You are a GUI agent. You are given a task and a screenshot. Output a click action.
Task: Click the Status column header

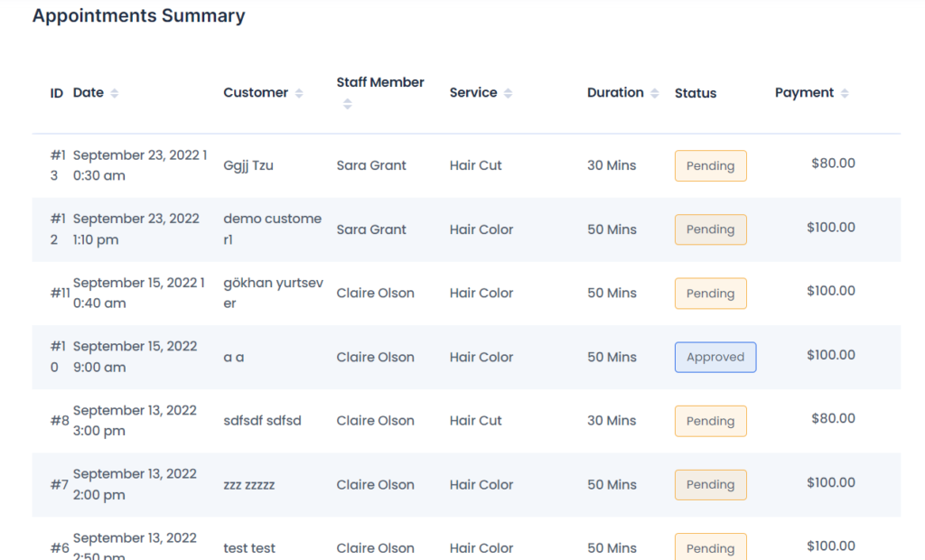click(x=695, y=93)
